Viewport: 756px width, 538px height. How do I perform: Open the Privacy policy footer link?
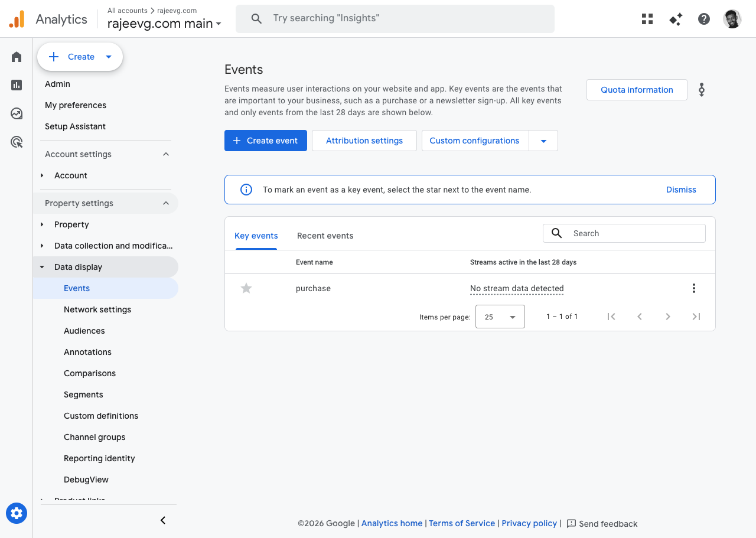pyautogui.click(x=529, y=523)
